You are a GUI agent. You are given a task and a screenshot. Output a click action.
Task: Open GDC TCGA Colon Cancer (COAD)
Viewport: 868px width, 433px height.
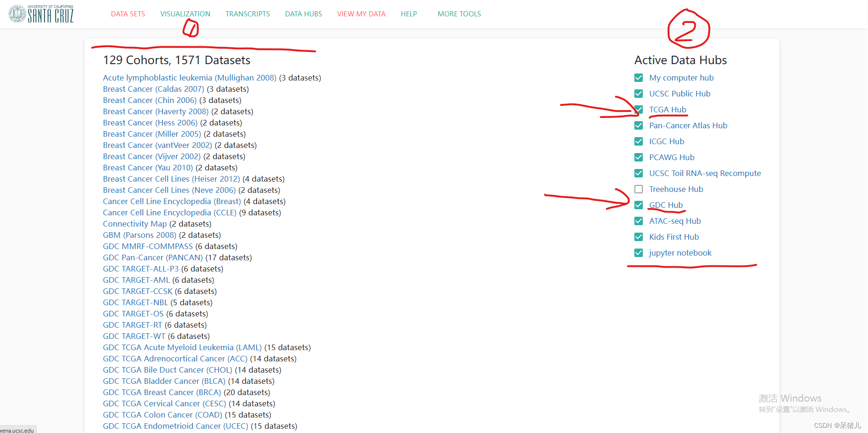point(162,415)
